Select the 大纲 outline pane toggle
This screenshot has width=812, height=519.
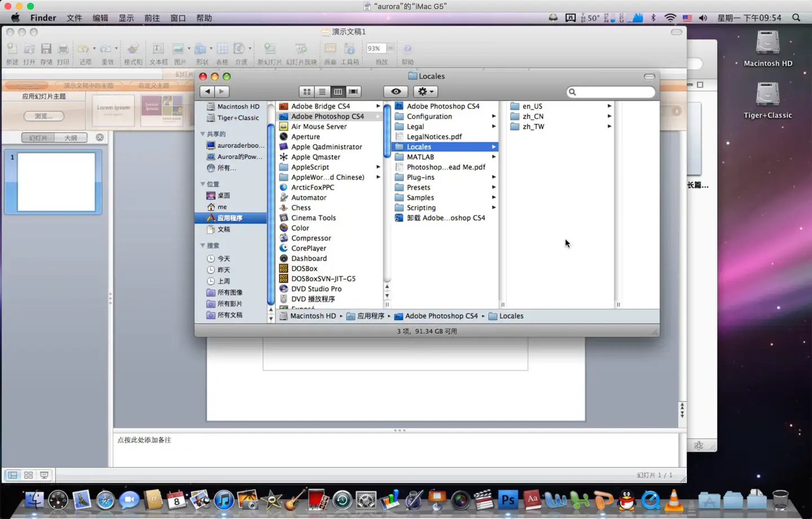point(71,137)
